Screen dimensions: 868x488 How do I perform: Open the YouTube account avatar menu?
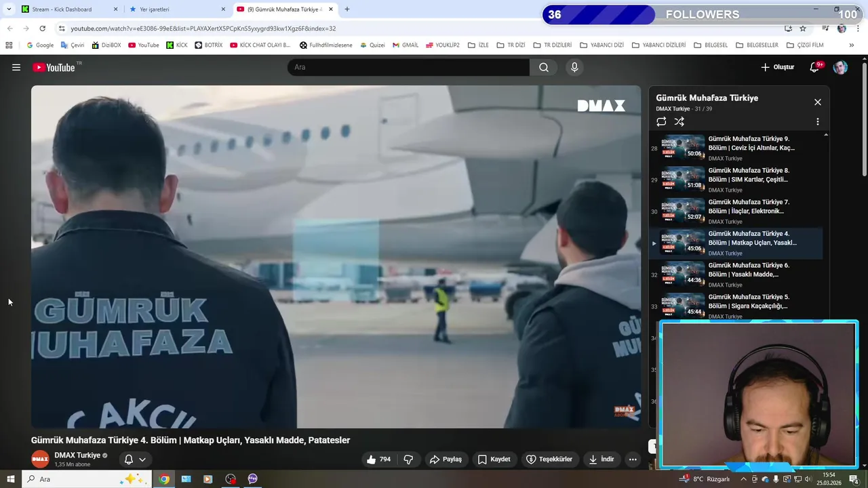click(840, 67)
